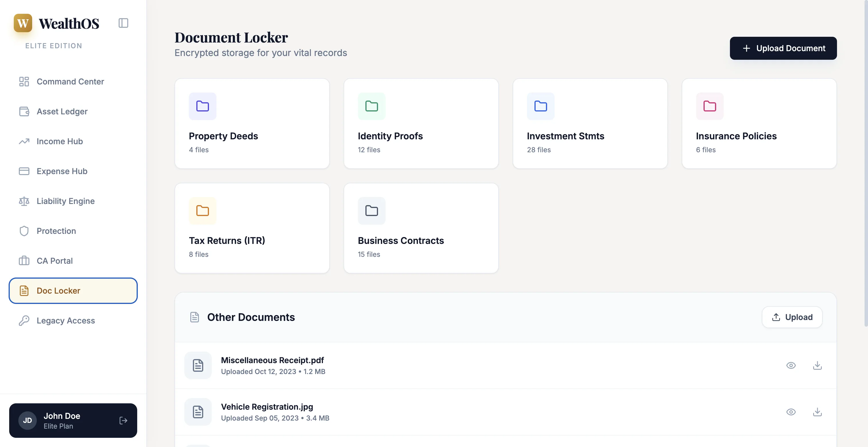Screen dimensions: 868x447
Task: Open the Insurance Policies folder icon
Action: coord(710,106)
